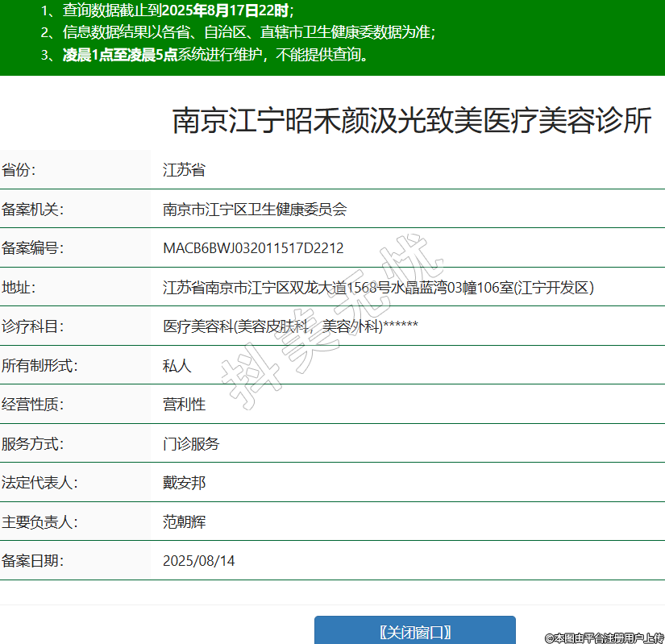Click the clinic name heading 南京江宁昭禾颜汲光致美医疗美容诊所
665x644 pixels.
[412, 121]
